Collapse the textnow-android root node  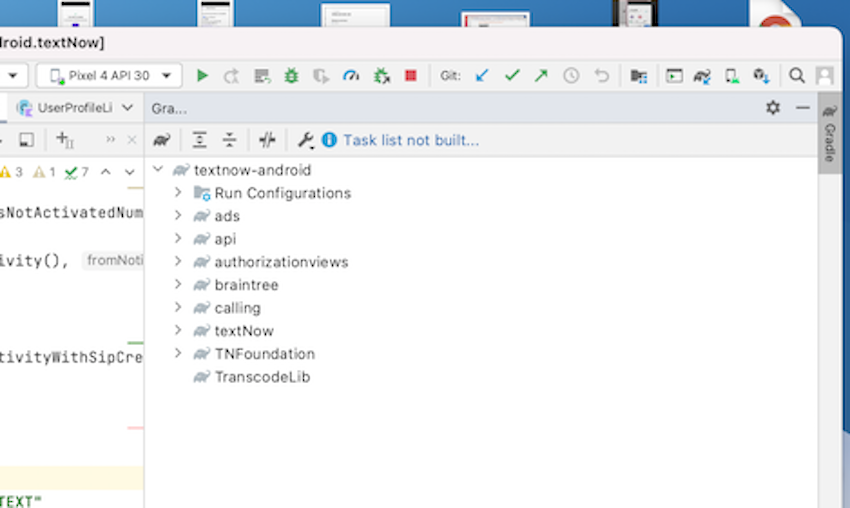pyautogui.click(x=158, y=169)
